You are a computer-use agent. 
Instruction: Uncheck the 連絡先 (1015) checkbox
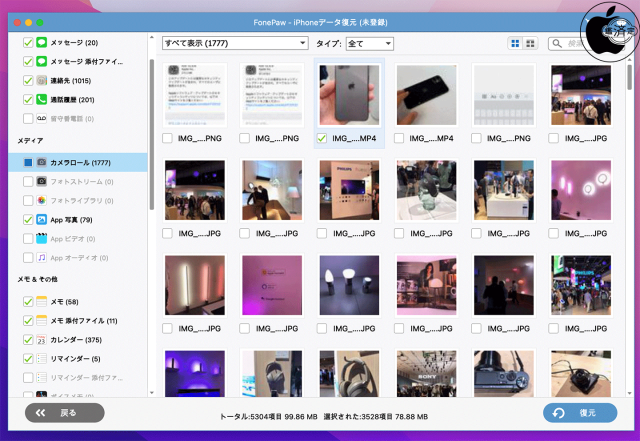tap(28, 80)
